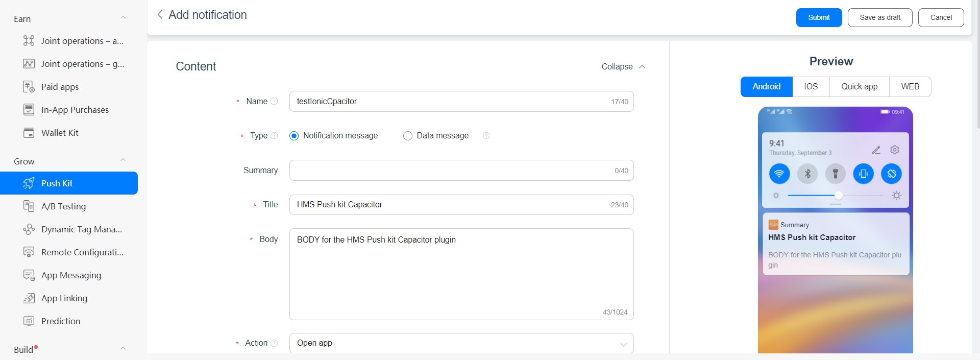Click the Paid apps icon
The height and width of the screenshot is (360, 980).
coord(29,87)
